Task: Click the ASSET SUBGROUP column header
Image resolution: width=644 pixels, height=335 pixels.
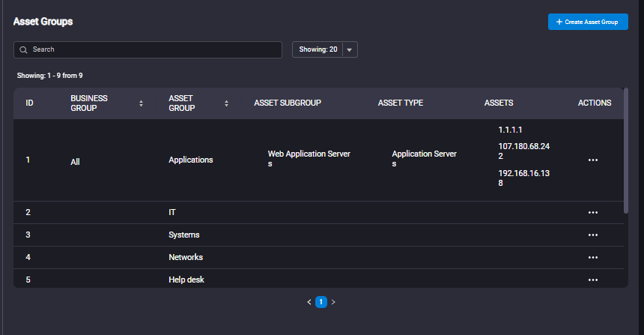Action: click(x=288, y=103)
